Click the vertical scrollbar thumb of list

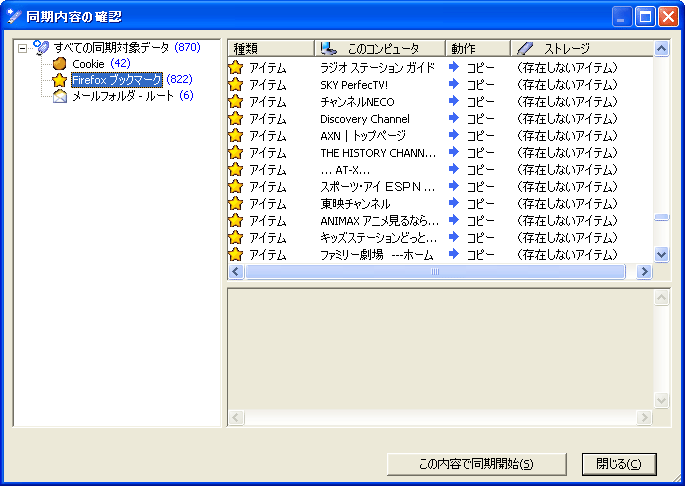tap(661, 217)
